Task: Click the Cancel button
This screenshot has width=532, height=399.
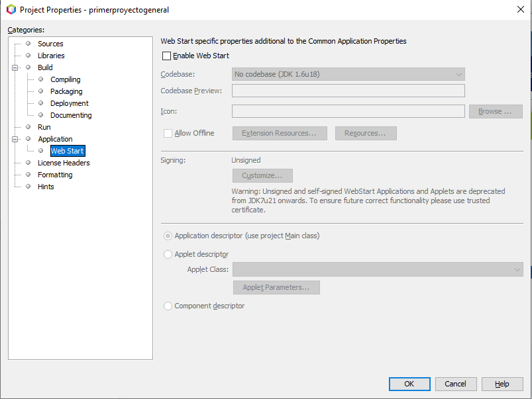Action: point(455,384)
